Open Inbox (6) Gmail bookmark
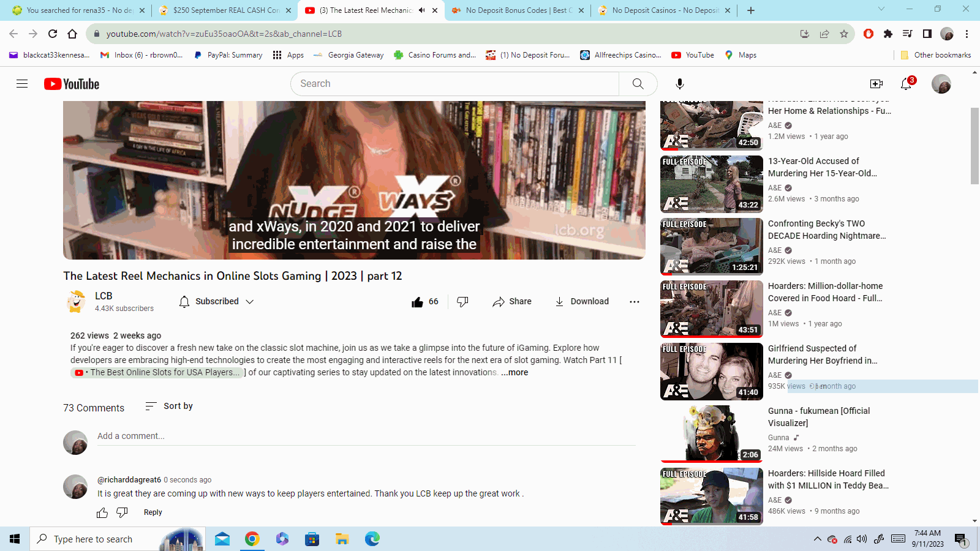The height and width of the screenshot is (551, 980). [141, 55]
